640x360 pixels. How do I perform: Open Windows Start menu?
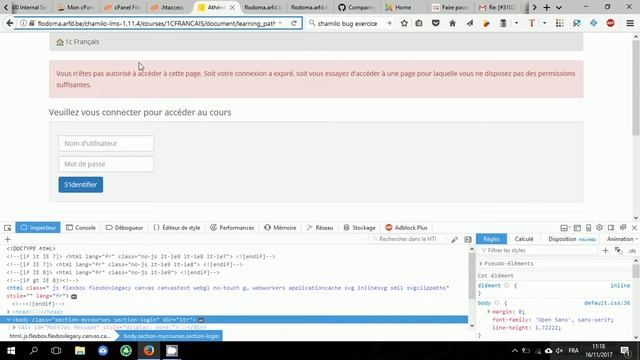(11, 351)
